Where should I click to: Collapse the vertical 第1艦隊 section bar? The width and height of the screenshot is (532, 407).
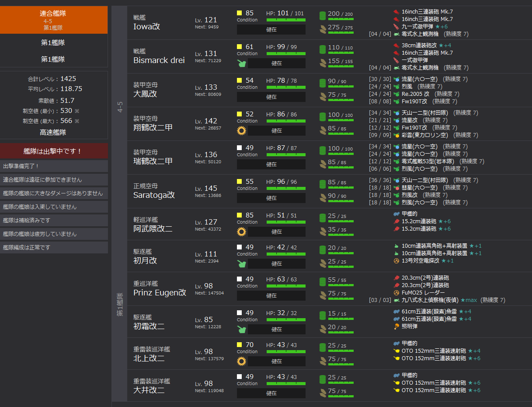click(119, 305)
